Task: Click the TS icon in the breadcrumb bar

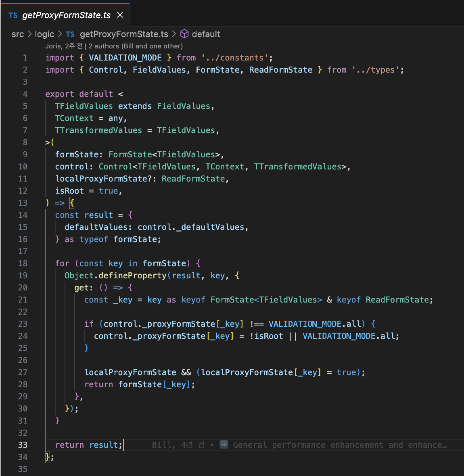Action: [70, 34]
